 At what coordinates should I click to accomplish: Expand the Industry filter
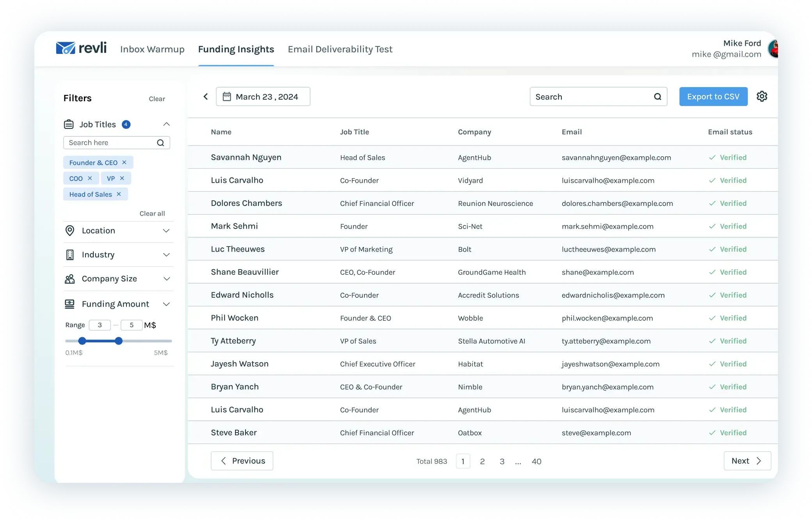[166, 255]
